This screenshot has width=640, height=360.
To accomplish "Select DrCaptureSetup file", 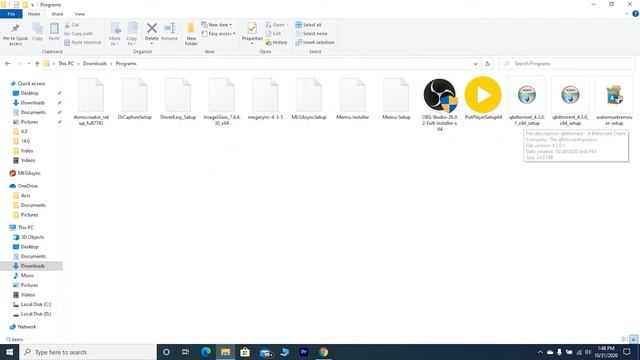I will (x=135, y=99).
